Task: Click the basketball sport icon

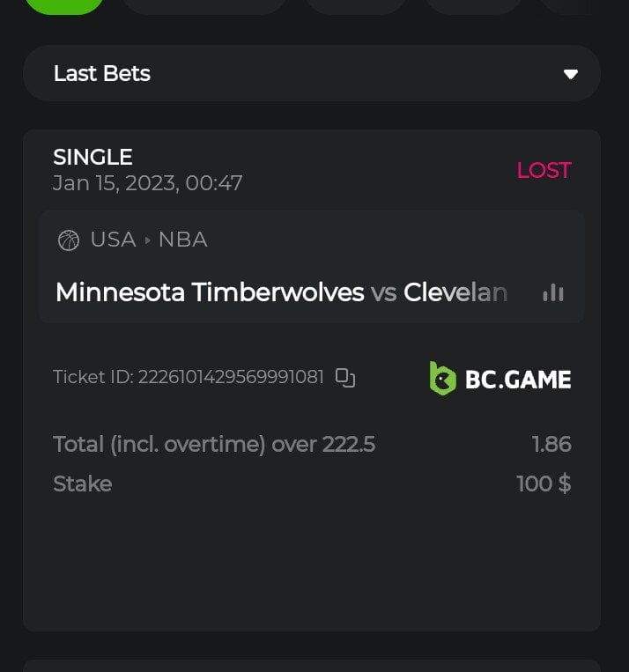Action: point(68,240)
